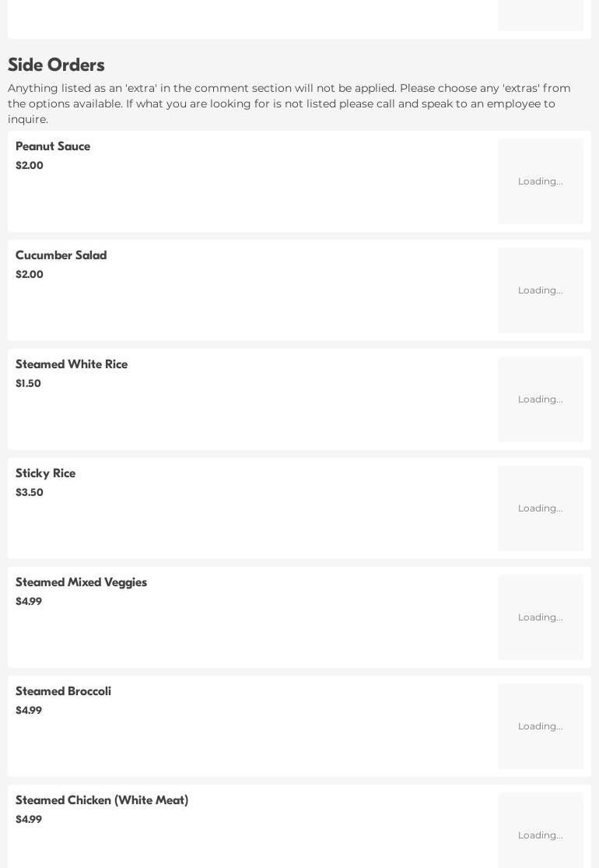Open Steamed Chicken (White Meat) item
This screenshot has width=599, height=868.
coord(102,800)
